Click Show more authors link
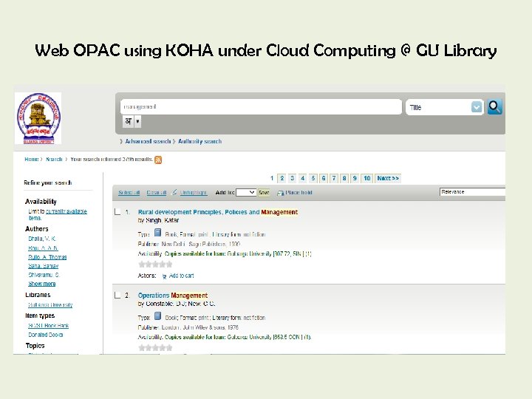Screen dimensions: 532x399 coord(41,284)
